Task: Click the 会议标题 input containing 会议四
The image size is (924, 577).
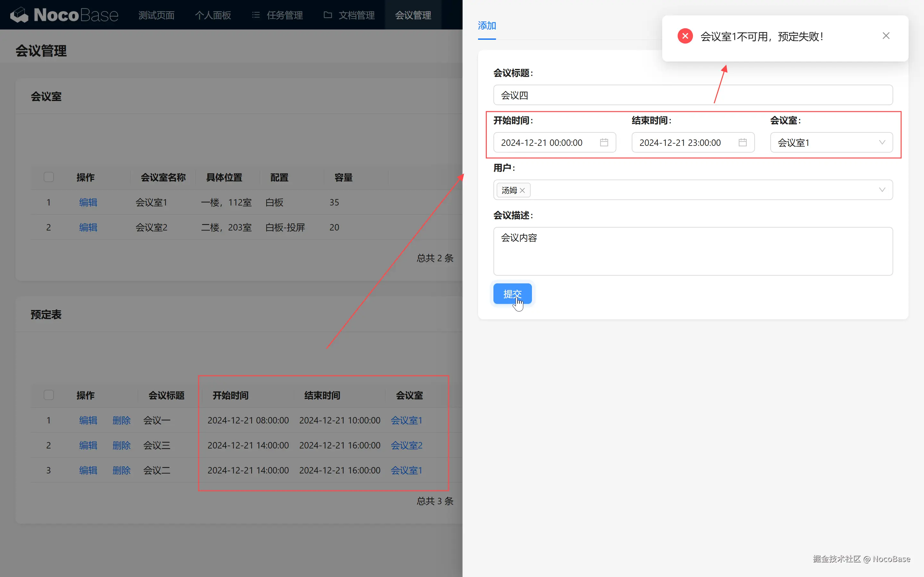Action: [x=693, y=95]
